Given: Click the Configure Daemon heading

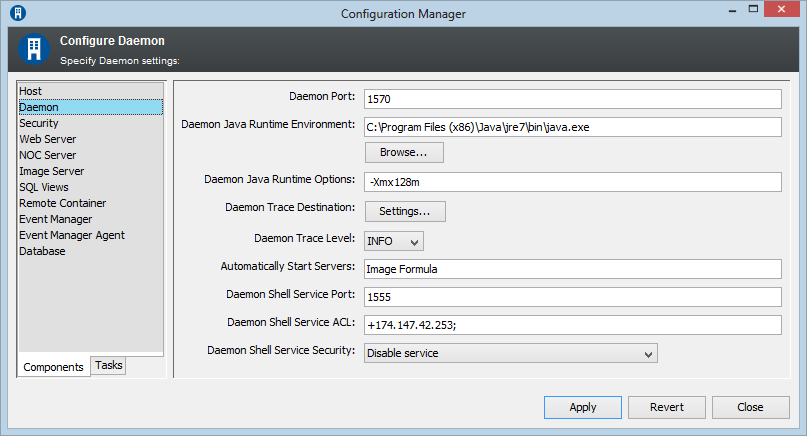Looking at the screenshot, I should click(112, 41).
